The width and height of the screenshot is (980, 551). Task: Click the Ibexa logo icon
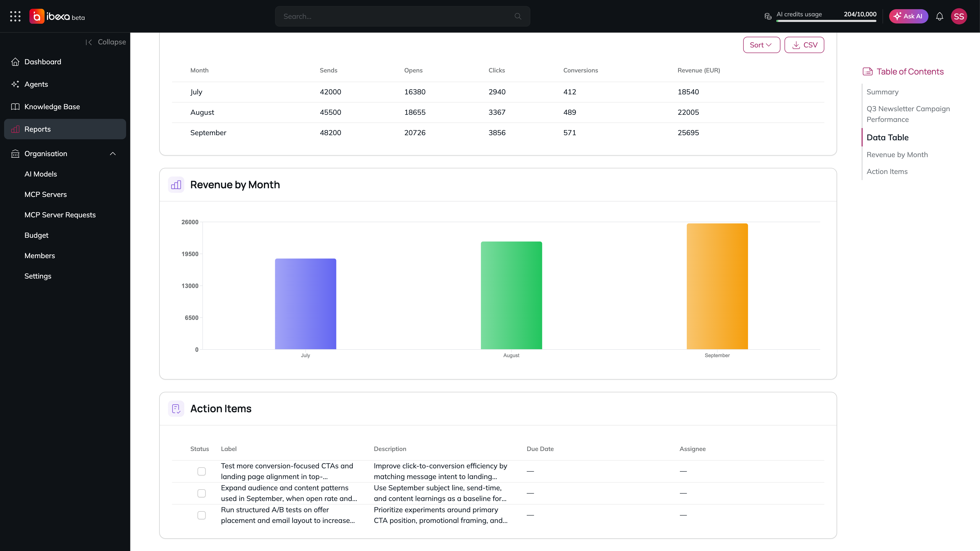36,16
